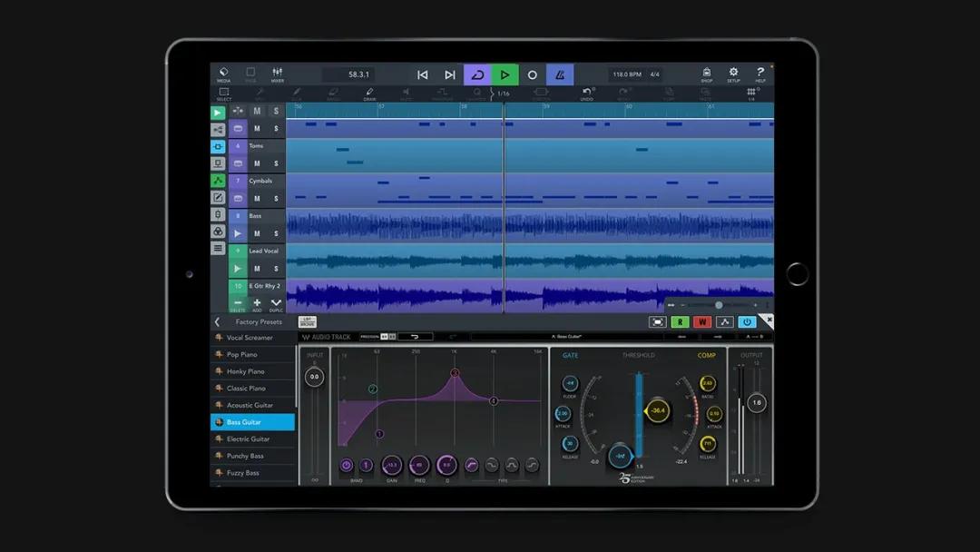Enable automation Read (R) button
Screen dimensions: 980x552
[680, 322]
